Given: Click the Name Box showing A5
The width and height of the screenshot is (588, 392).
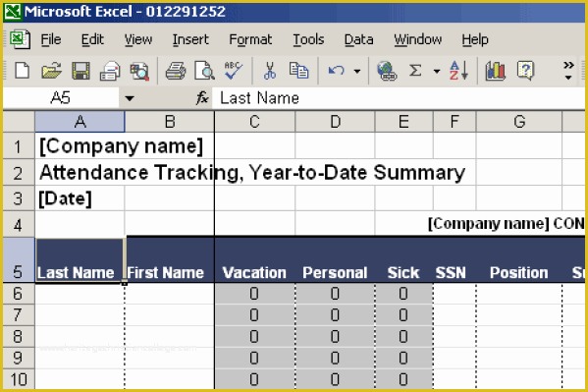Looking at the screenshot, I should click(61, 98).
